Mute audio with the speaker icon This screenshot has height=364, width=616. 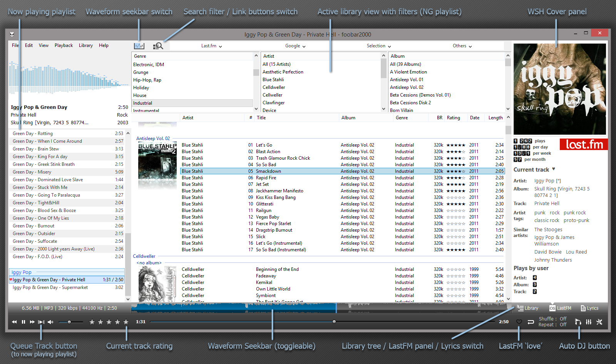pos(50,322)
